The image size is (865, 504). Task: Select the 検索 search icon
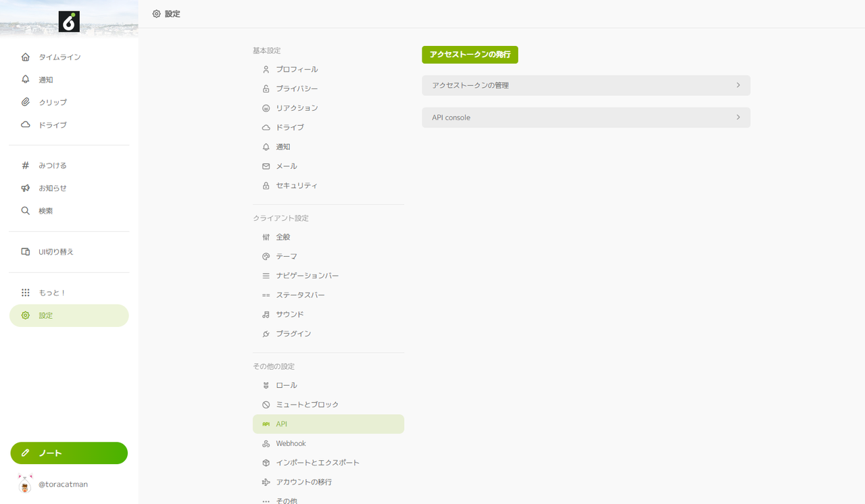tap(25, 210)
